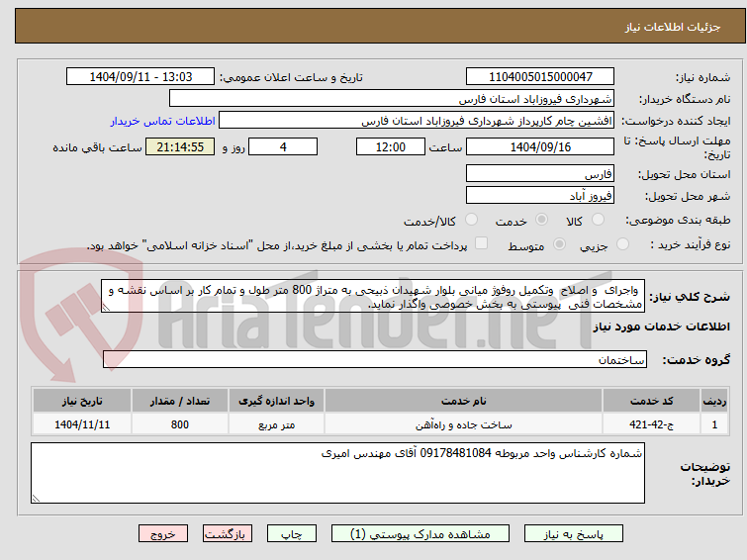Select the خدمت radio button

[541, 220]
